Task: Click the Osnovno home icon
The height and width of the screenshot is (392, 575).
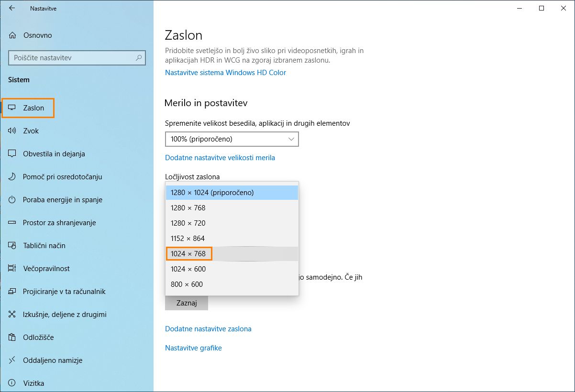Action: [12, 35]
